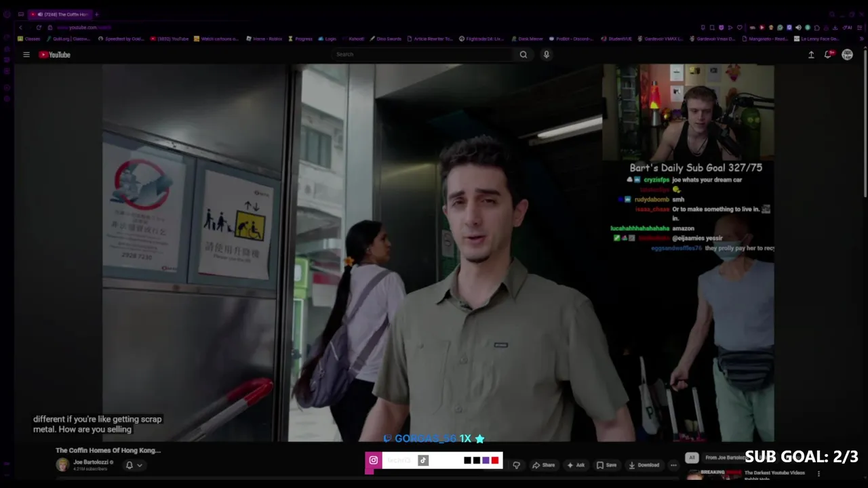The height and width of the screenshot is (488, 868).
Task: Open the Home - Roblox bookmark
Action: 264,39
